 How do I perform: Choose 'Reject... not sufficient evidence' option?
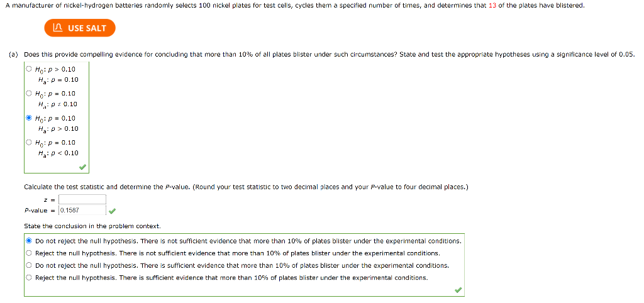(x=29, y=253)
